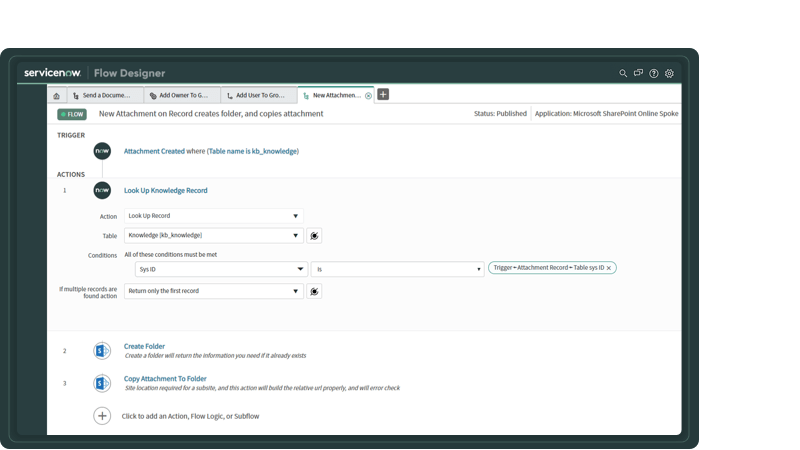Click SharePoint icon for Copy Attachment To Folder
The height and width of the screenshot is (450, 800).
click(102, 384)
